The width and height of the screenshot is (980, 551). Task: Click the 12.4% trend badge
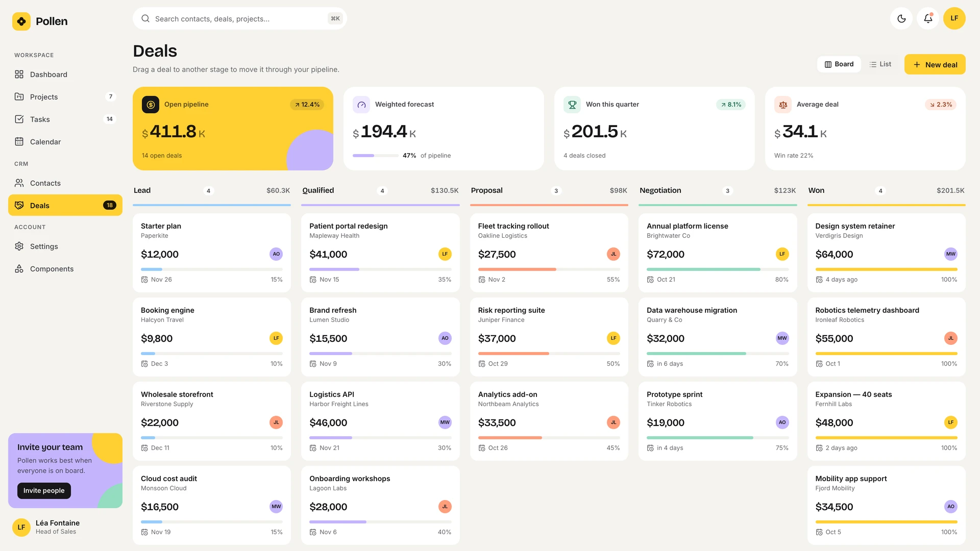click(x=307, y=105)
